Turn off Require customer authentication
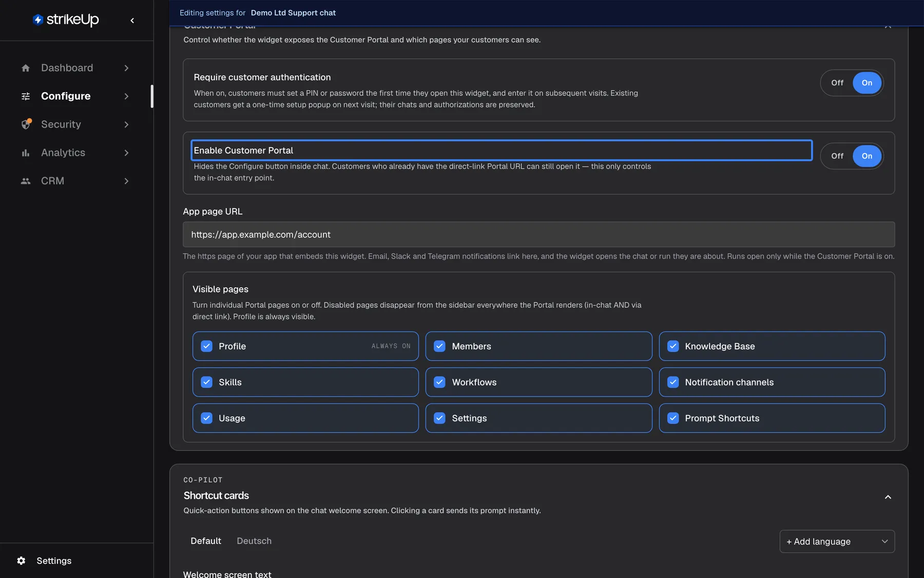Screen dimensions: 924x578 [837, 83]
